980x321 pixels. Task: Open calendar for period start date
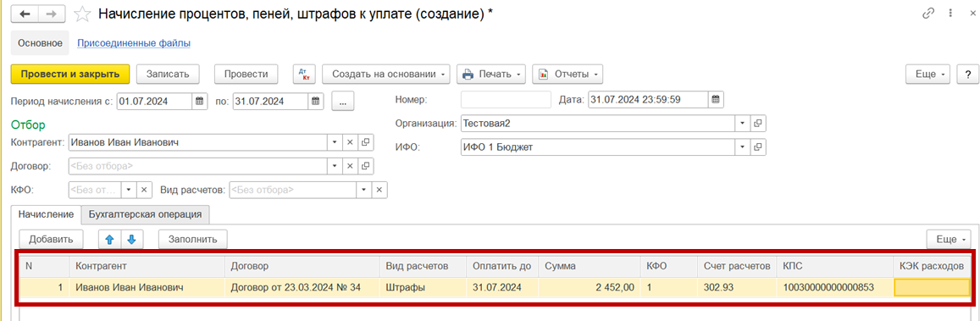tap(199, 101)
